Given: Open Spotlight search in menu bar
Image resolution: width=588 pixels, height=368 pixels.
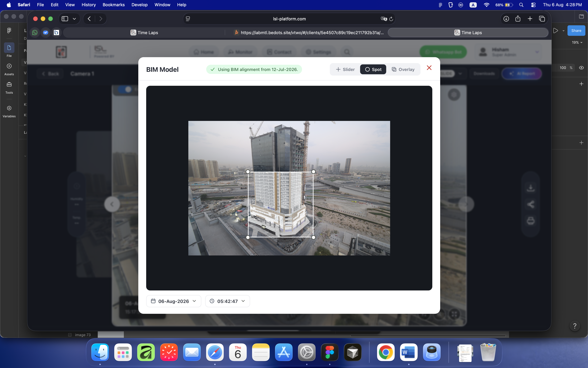Looking at the screenshot, I should pos(521,5).
